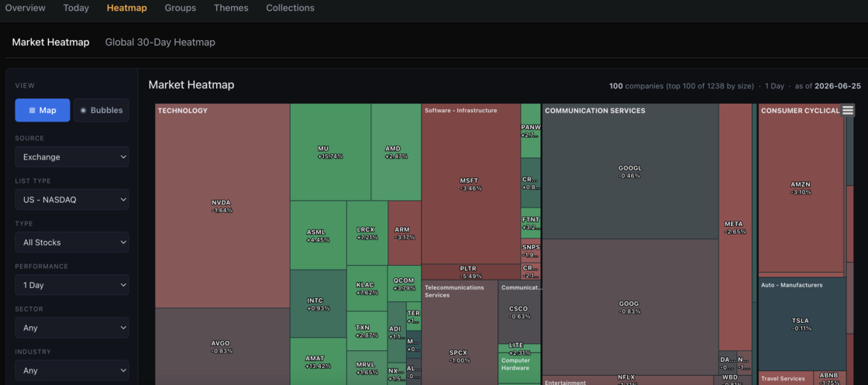Click the TSLA -0.11% tile
Image resolution: width=868 pixels, height=385 pixels.
(801, 324)
